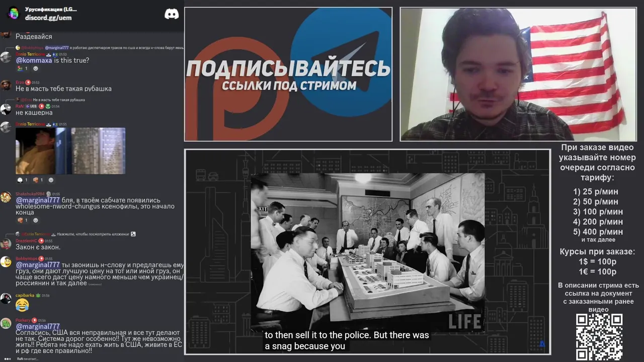
Task: Click the username Shakshuka1984
Action: [30, 194]
